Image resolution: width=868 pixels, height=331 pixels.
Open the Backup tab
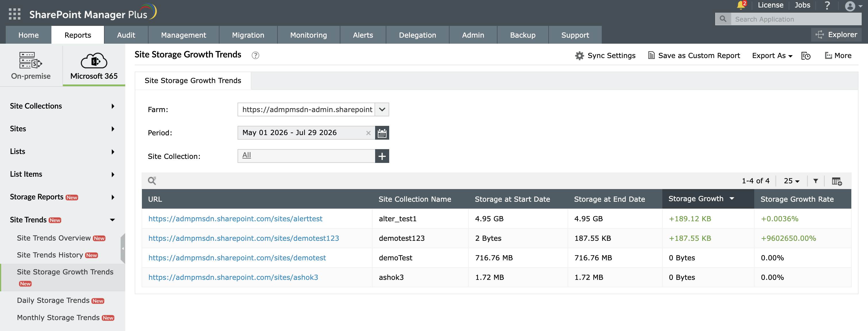pos(523,35)
